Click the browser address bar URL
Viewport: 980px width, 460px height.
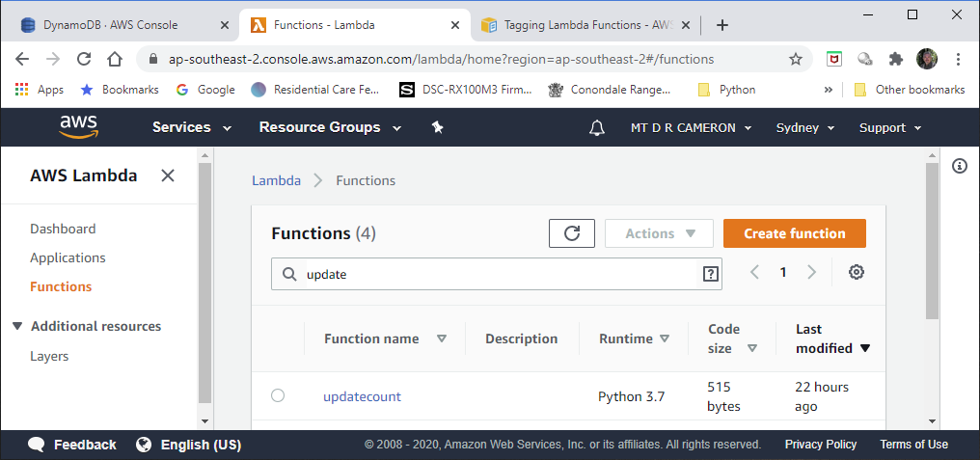click(441, 60)
